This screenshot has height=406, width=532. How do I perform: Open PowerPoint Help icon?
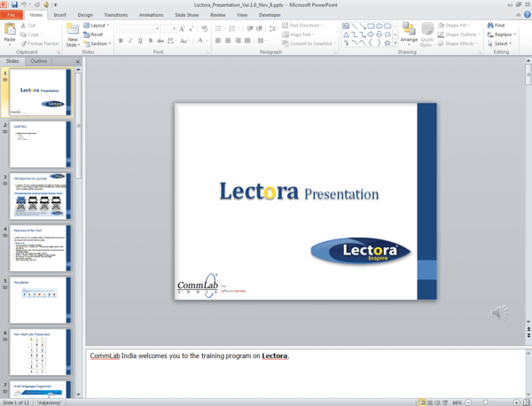(x=528, y=14)
